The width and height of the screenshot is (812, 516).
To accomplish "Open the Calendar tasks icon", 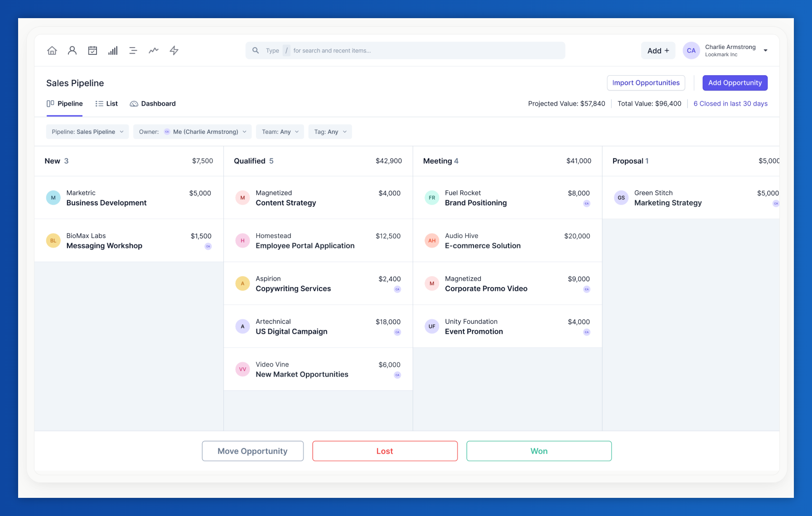I will coord(92,50).
